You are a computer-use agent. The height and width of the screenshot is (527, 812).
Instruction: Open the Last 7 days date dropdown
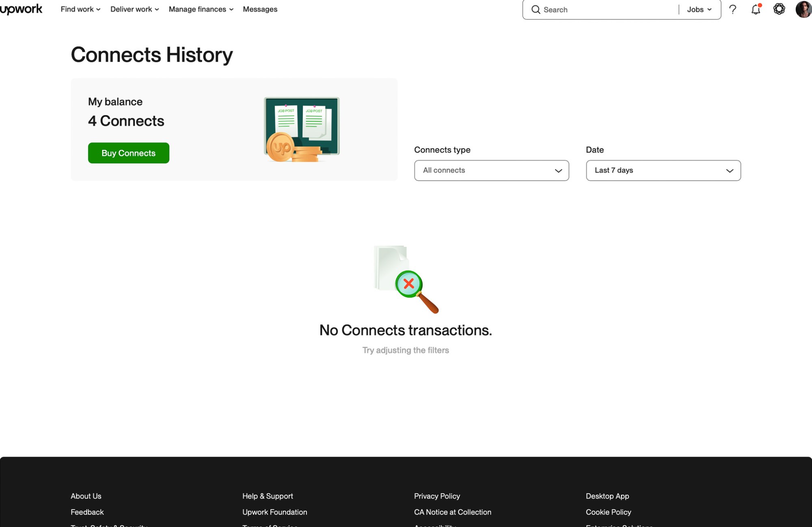(663, 171)
